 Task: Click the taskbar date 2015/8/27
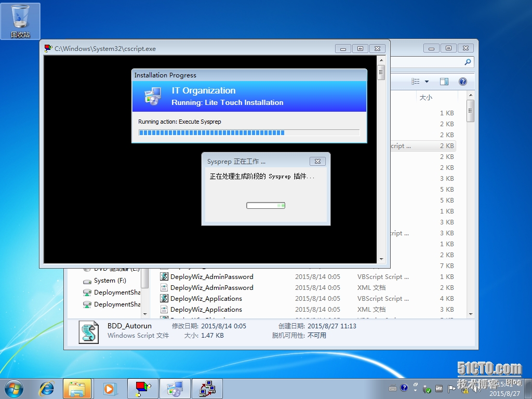(x=504, y=394)
